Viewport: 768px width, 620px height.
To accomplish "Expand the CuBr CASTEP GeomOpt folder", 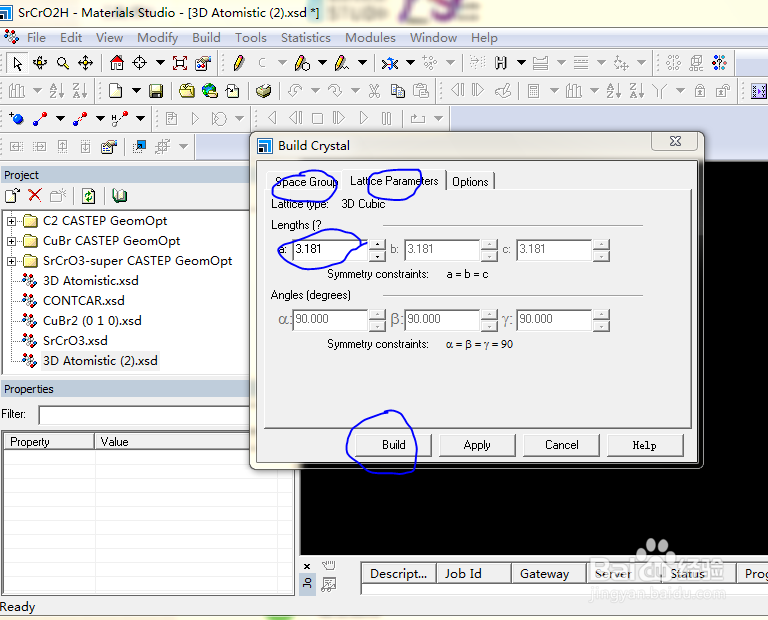I will (11, 241).
